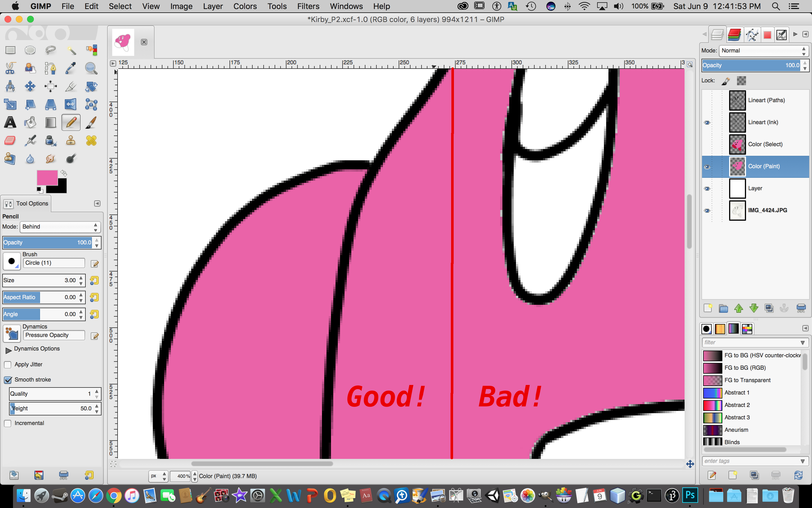Toggle lock pixels brush icon
Image resolution: width=812 pixels, height=508 pixels.
[x=726, y=81]
